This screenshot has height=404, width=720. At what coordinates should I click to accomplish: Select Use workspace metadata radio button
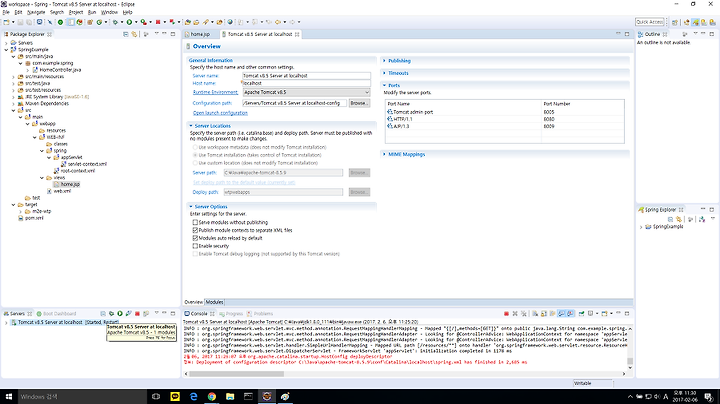pyautogui.click(x=195, y=147)
